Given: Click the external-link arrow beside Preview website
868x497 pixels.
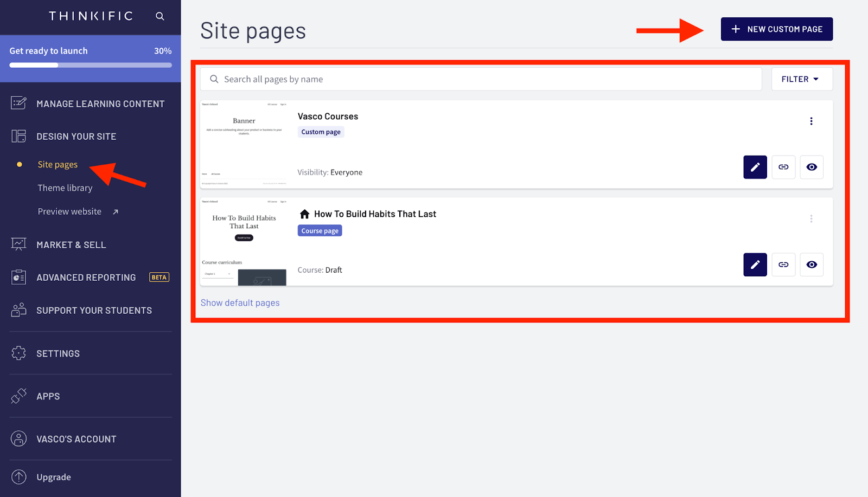Looking at the screenshot, I should pyautogui.click(x=115, y=212).
